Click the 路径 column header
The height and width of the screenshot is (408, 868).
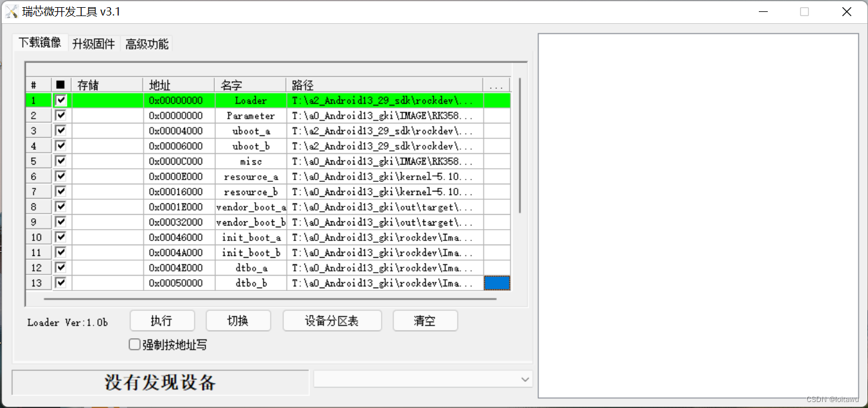385,85
